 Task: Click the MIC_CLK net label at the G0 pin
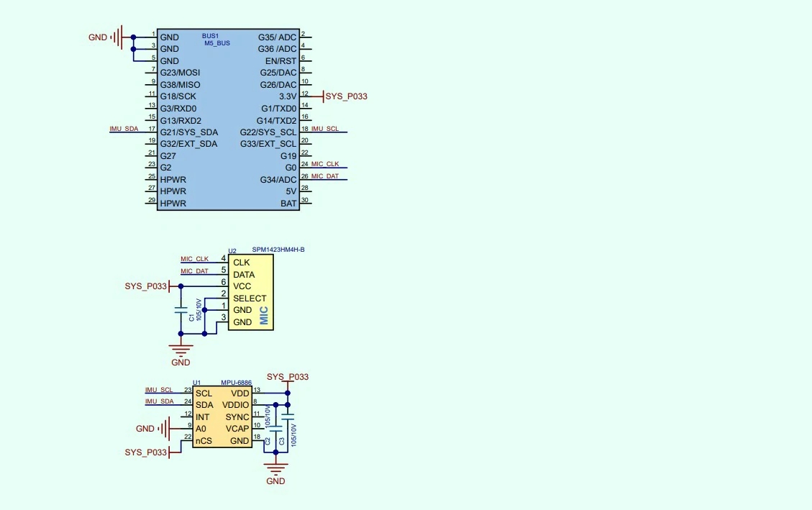point(325,165)
